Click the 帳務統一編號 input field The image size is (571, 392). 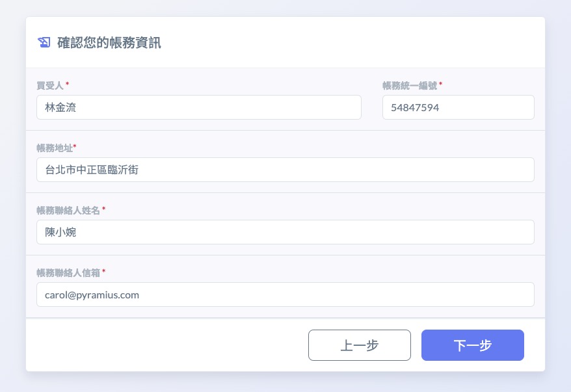pos(458,107)
